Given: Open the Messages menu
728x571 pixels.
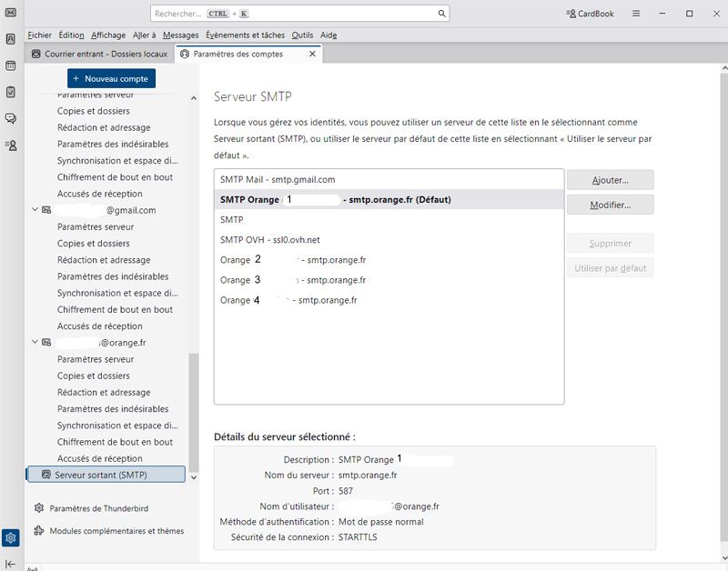Looking at the screenshot, I should 180,35.
